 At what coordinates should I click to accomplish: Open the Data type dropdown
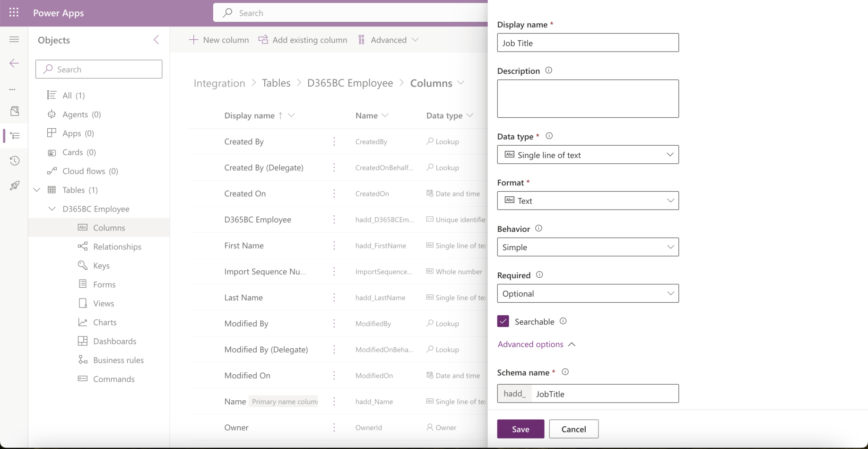click(588, 155)
